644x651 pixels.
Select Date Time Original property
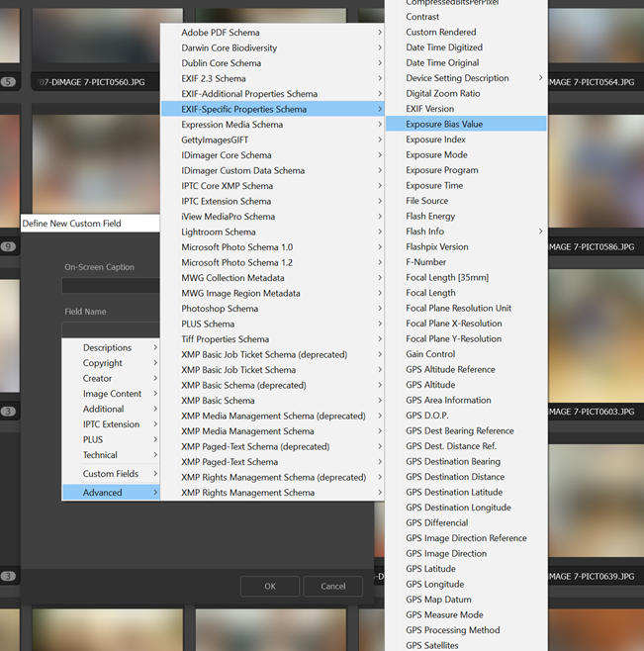(466, 62)
